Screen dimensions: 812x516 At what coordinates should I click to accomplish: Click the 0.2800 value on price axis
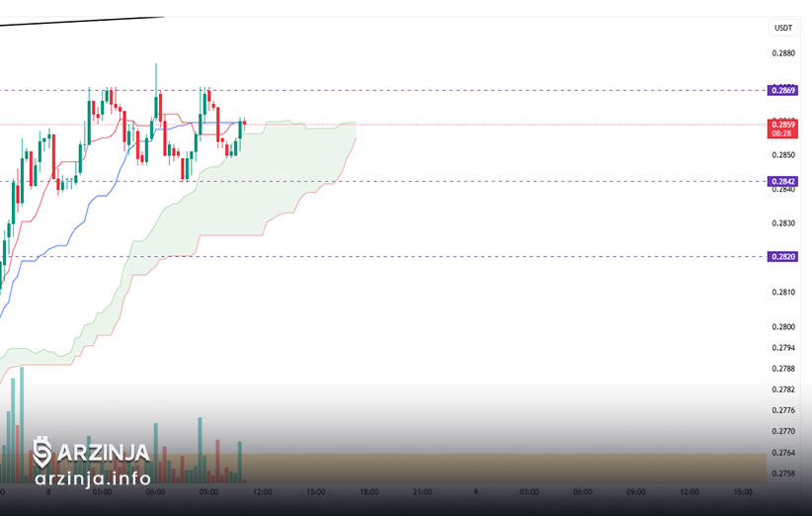point(783,327)
